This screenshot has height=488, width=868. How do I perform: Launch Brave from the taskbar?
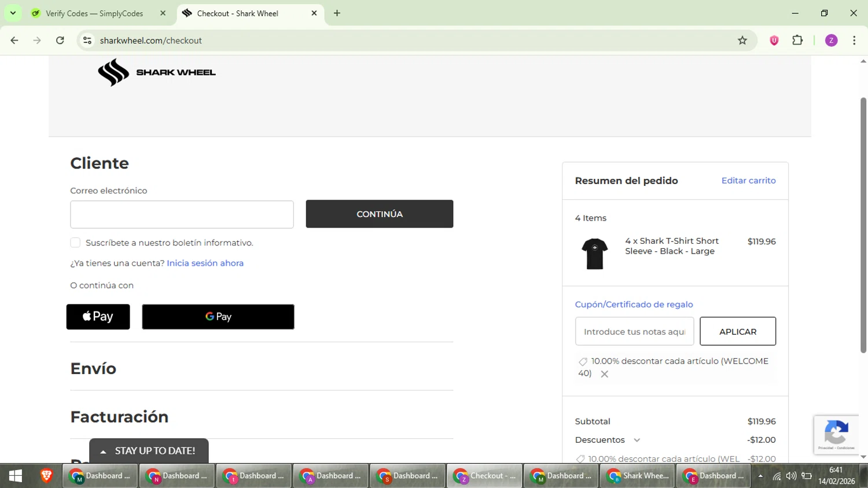pos(46,476)
